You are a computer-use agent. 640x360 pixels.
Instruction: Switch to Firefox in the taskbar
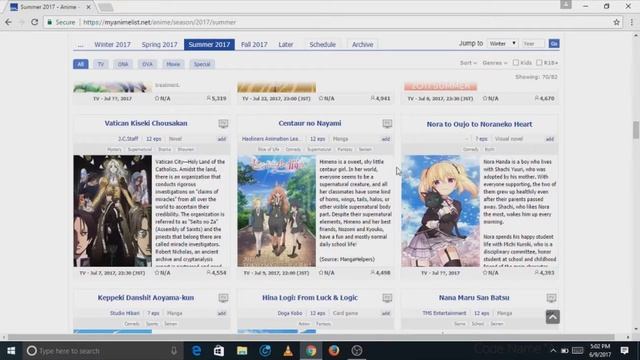334,351
